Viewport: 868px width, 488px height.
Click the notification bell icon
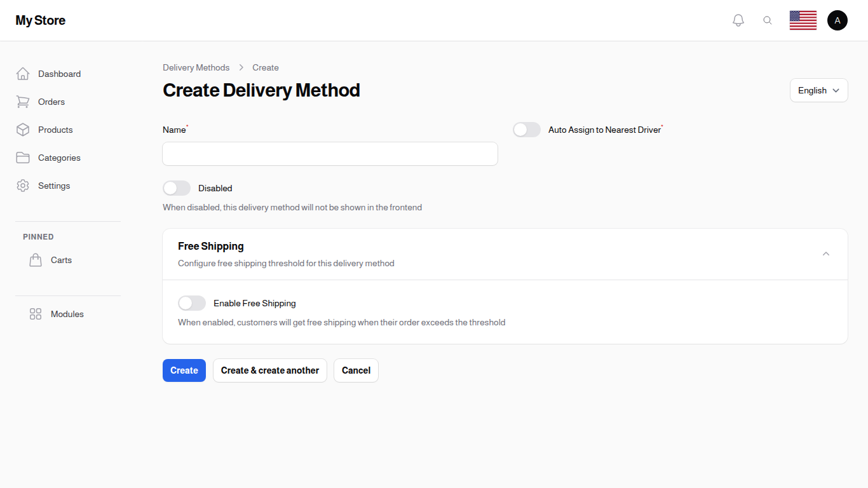point(738,20)
